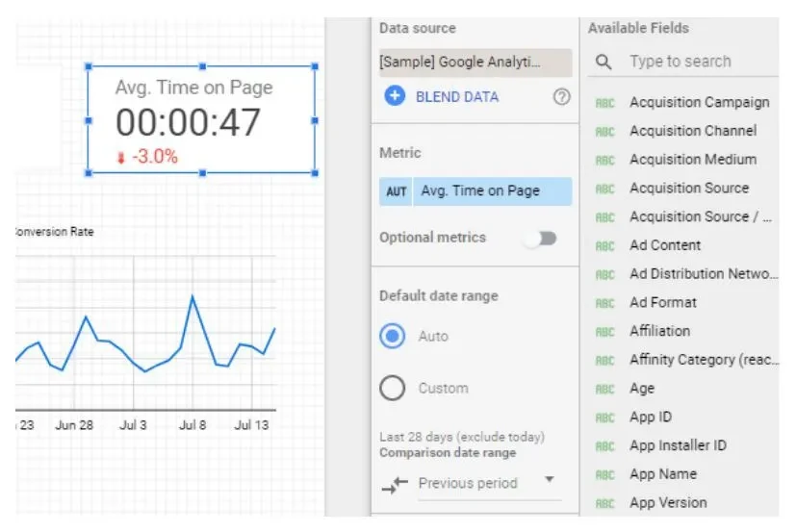Click the Acquisition Campaign field

click(x=700, y=103)
